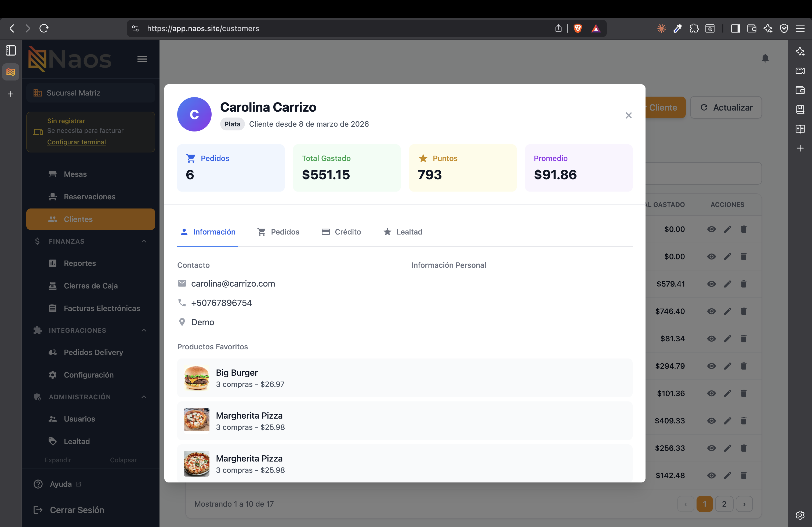This screenshot has width=812, height=527.
Task: View customer in the $256.33 row
Action: point(711,448)
